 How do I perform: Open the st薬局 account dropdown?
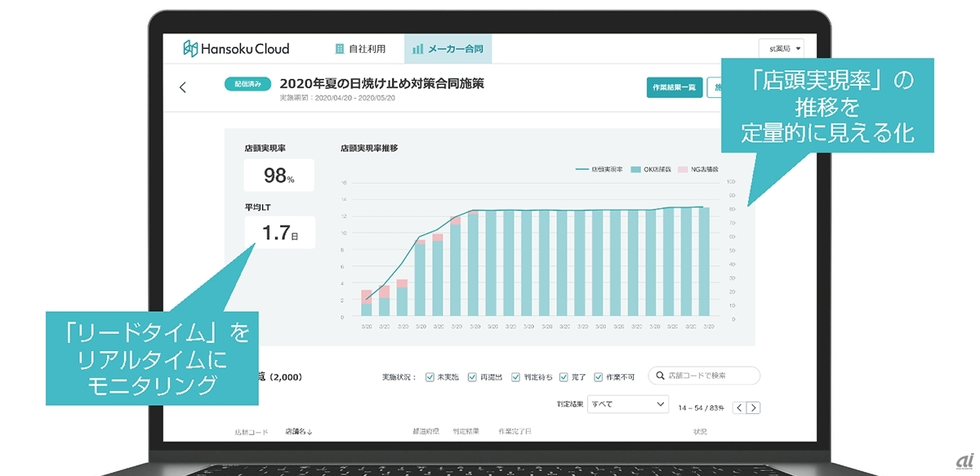[x=781, y=49]
